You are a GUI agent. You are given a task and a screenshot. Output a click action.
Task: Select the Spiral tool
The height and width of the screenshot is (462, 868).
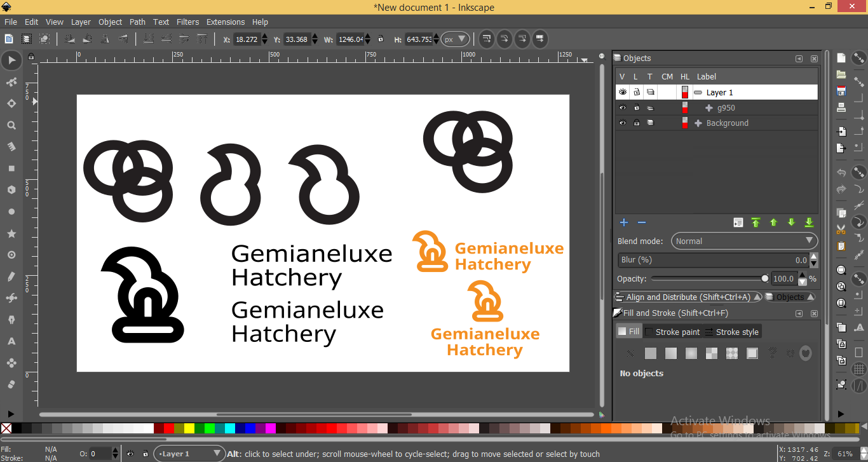click(11, 255)
